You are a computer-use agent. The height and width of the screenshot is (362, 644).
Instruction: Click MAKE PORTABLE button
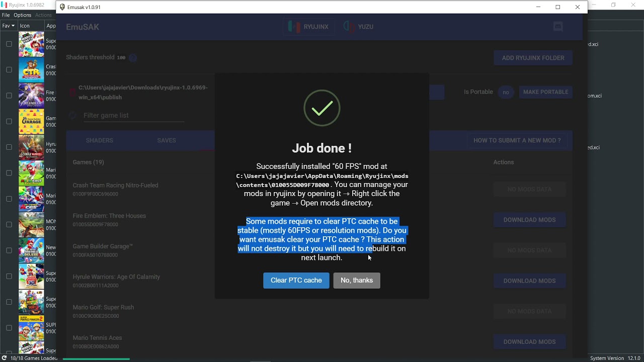pyautogui.click(x=545, y=92)
